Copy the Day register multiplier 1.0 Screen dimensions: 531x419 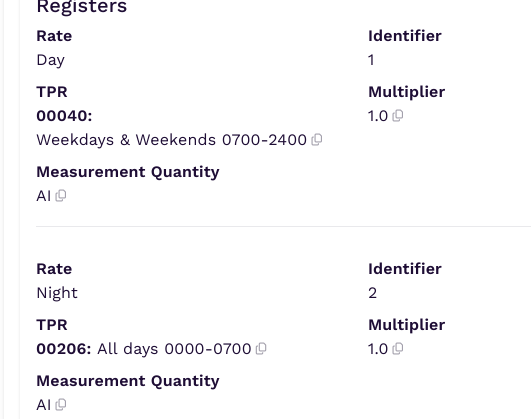tap(398, 116)
